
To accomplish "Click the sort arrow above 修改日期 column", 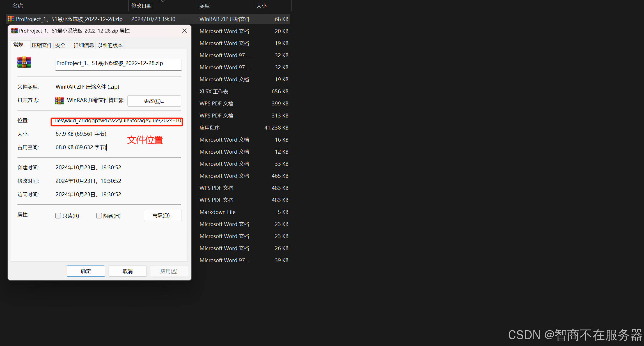I will pos(163,1).
